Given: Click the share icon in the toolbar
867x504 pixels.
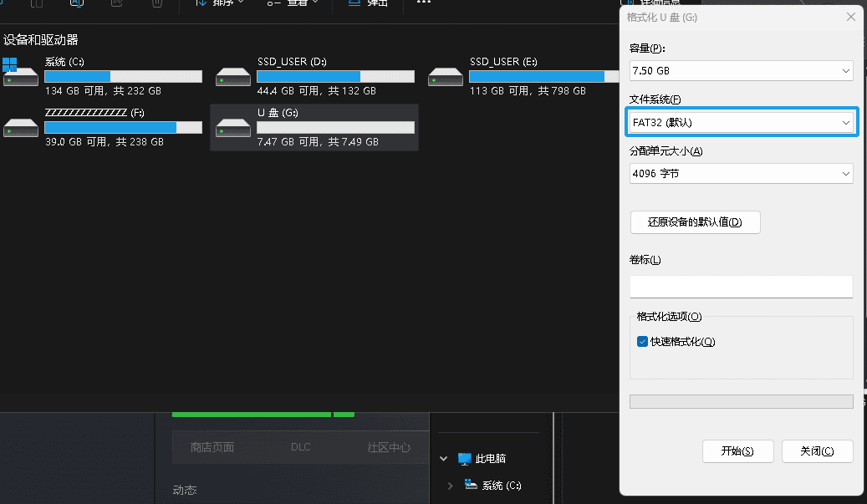Looking at the screenshot, I should (x=116, y=3).
